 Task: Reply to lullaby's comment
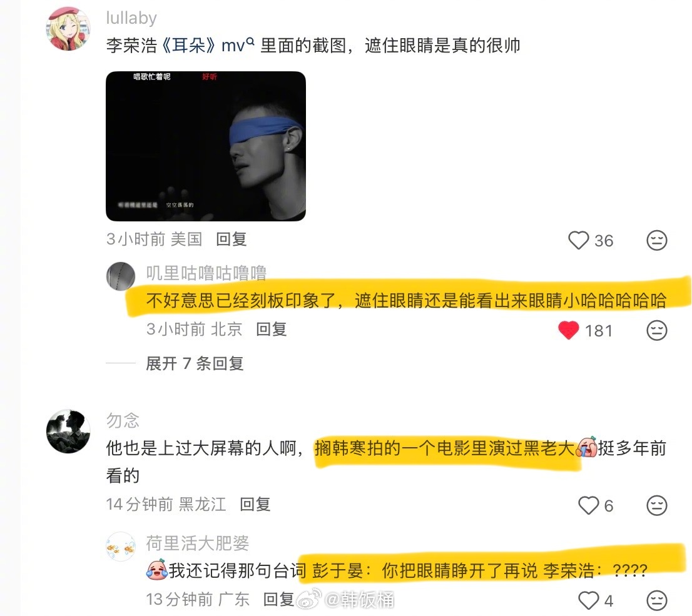232,239
